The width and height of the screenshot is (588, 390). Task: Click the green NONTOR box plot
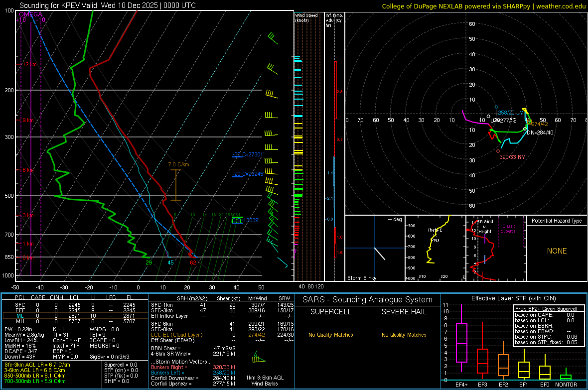[x=566, y=375]
